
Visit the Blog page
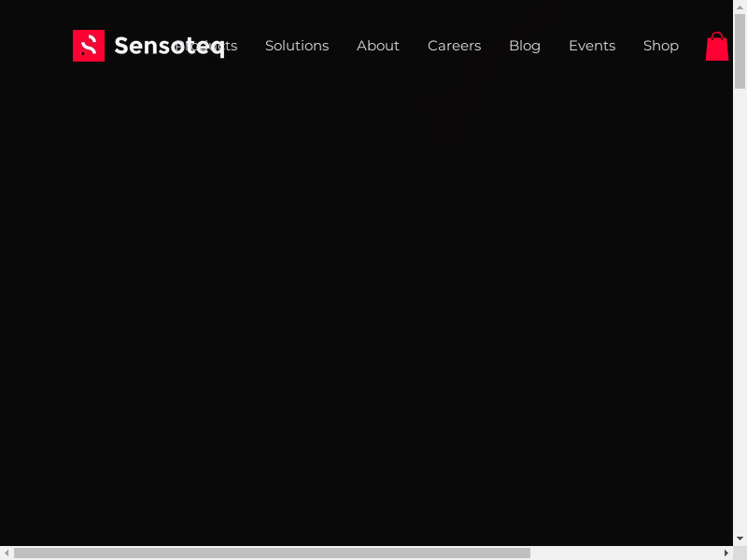(524, 46)
